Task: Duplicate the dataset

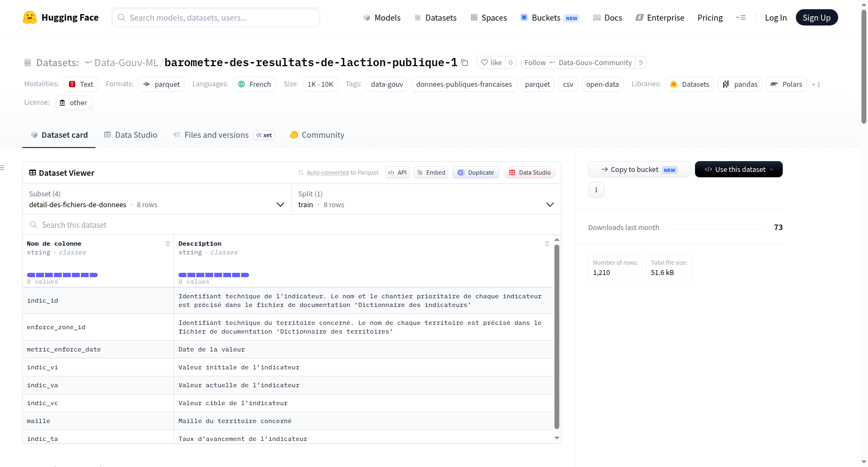Action: (x=476, y=172)
